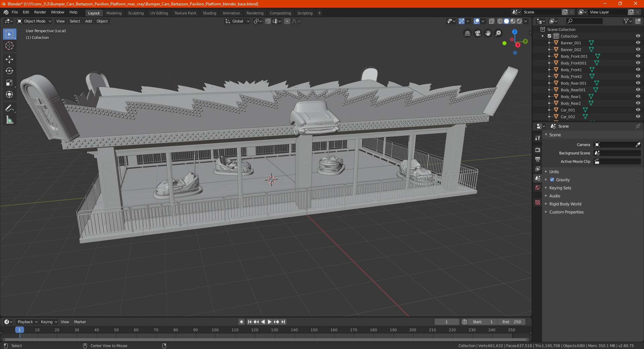Expand the Audio panel

(x=554, y=196)
